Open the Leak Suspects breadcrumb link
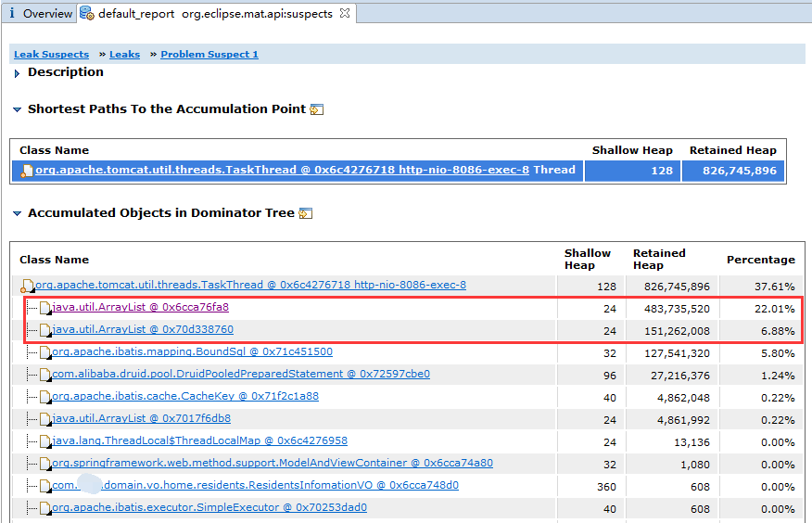 tap(51, 55)
